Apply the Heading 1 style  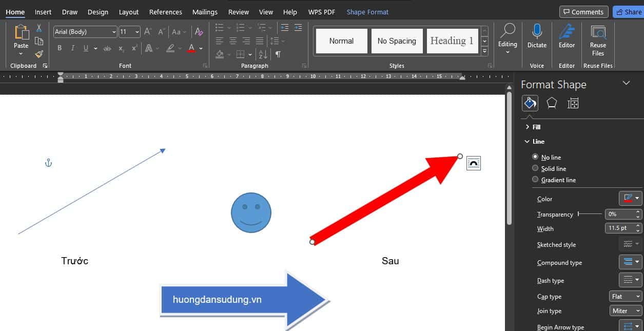tap(452, 41)
